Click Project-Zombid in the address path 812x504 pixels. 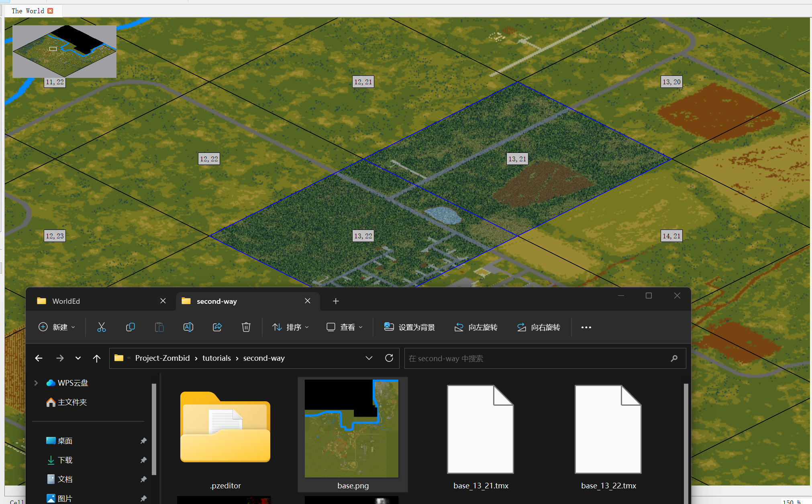(162, 358)
